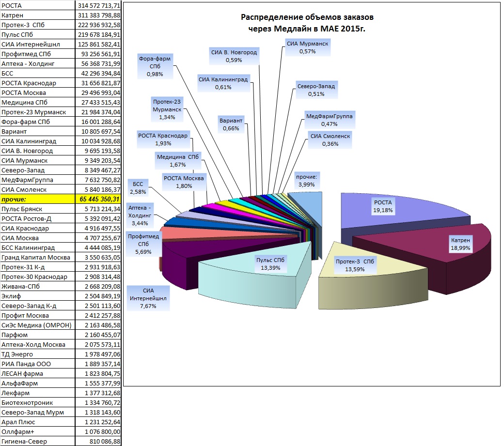Click the Катрен 18,99% data label
The height and width of the screenshot is (446, 504).
[460, 244]
